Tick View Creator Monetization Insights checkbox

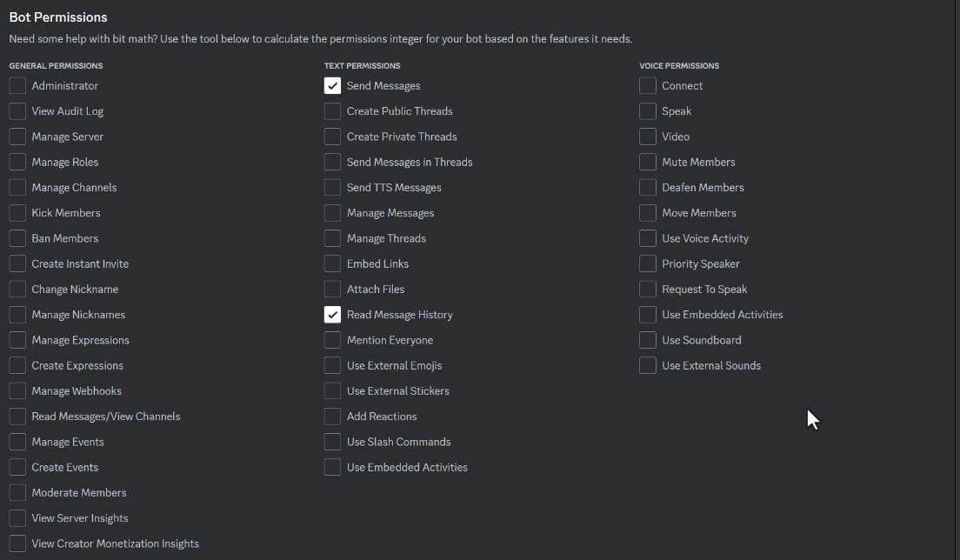click(17, 543)
